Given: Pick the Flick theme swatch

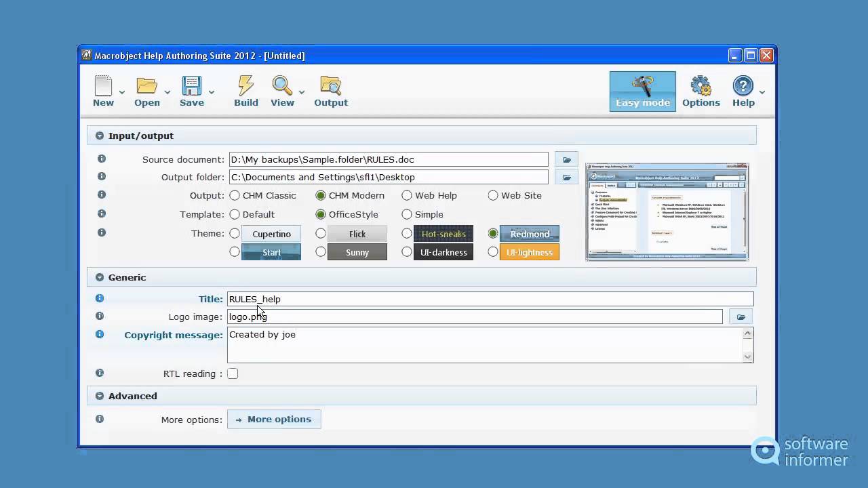Looking at the screenshot, I should pos(357,234).
